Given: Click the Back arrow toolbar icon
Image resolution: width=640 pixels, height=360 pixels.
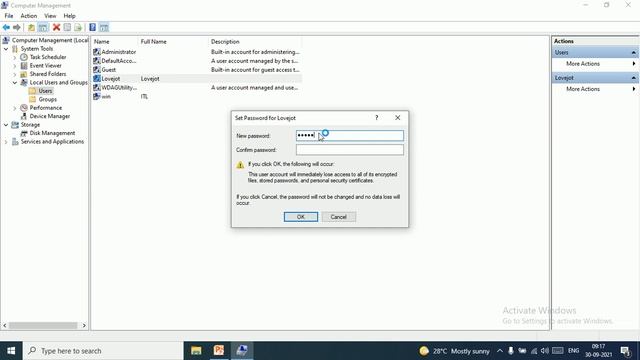Looking at the screenshot, I should [6, 27].
